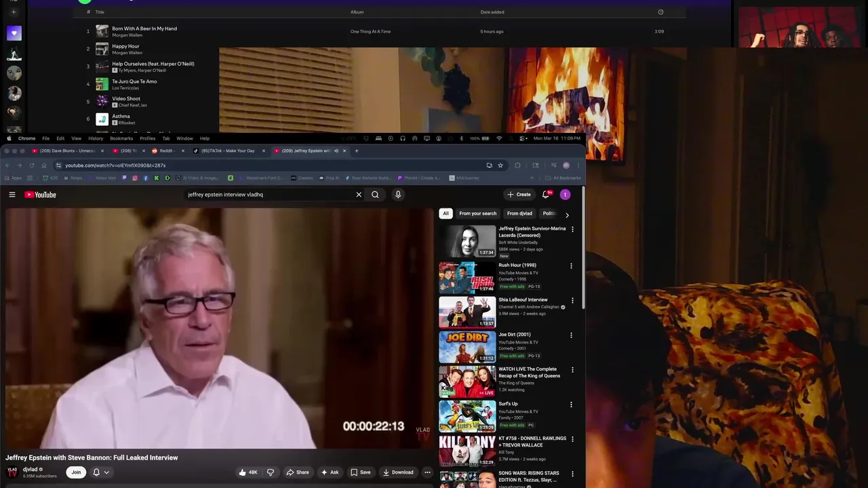Clear the YouTube search box text

pos(359,195)
